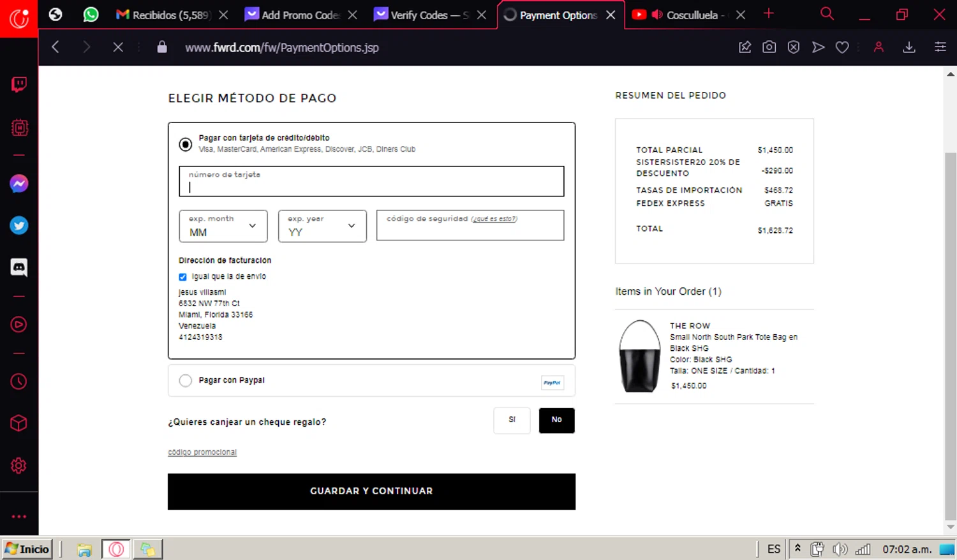Open Extensions cube icon in sidebar

[19, 424]
